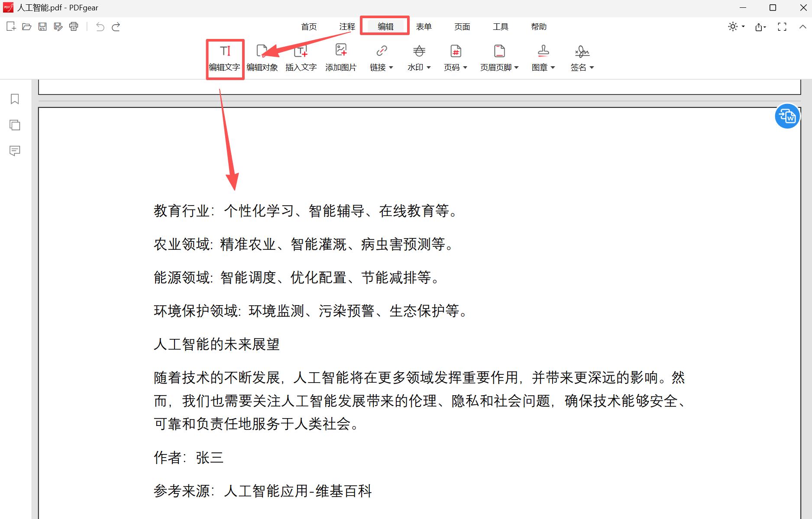Open the share options control
The image size is (812, 519).
[x=760, y=26]
